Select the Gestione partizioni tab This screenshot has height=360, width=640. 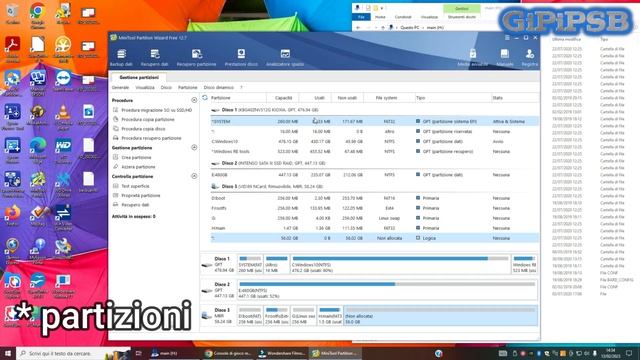pyautogui.click(x=139, y=77)
